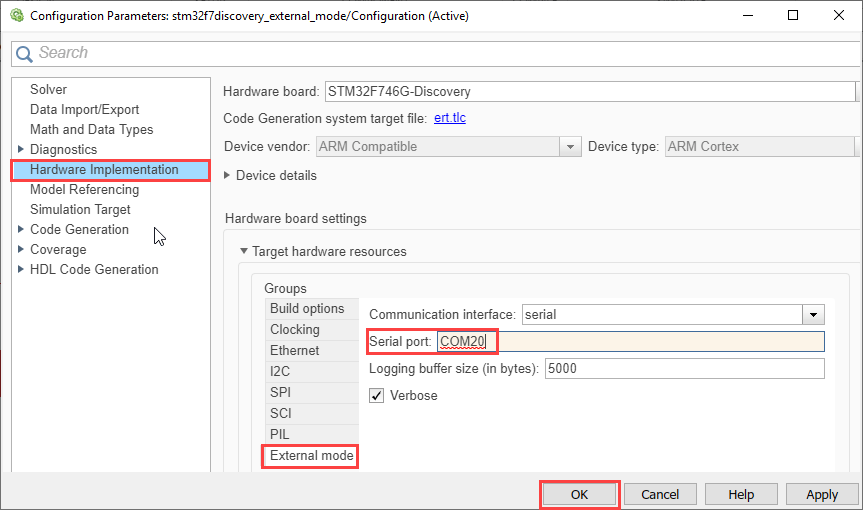The width and height of the screenshot is (863, 510).
Task: Expand the Device details section
Action: coord(228,176)
